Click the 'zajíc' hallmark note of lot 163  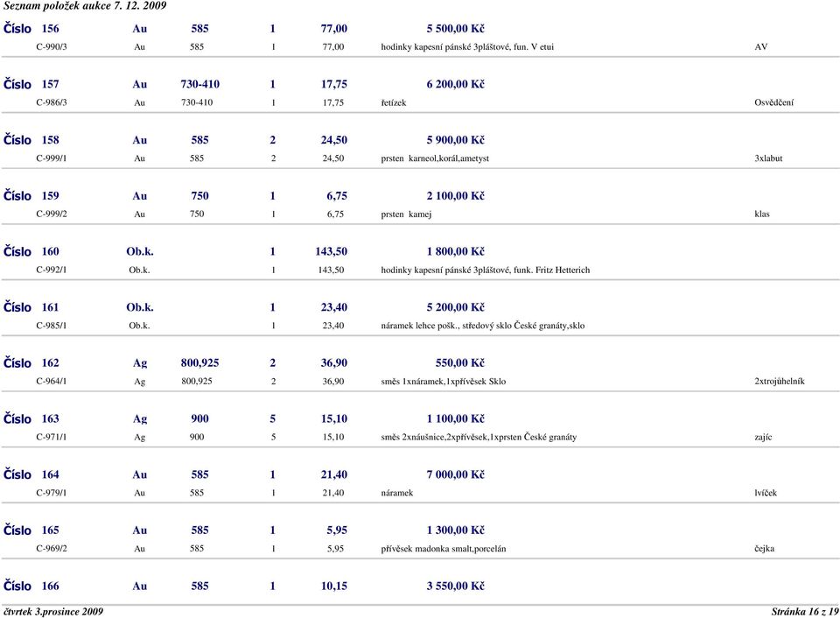(x=763, y=437)
